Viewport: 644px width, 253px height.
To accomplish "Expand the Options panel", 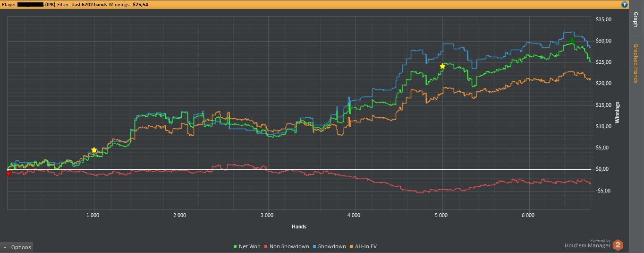I will point(17,247).
